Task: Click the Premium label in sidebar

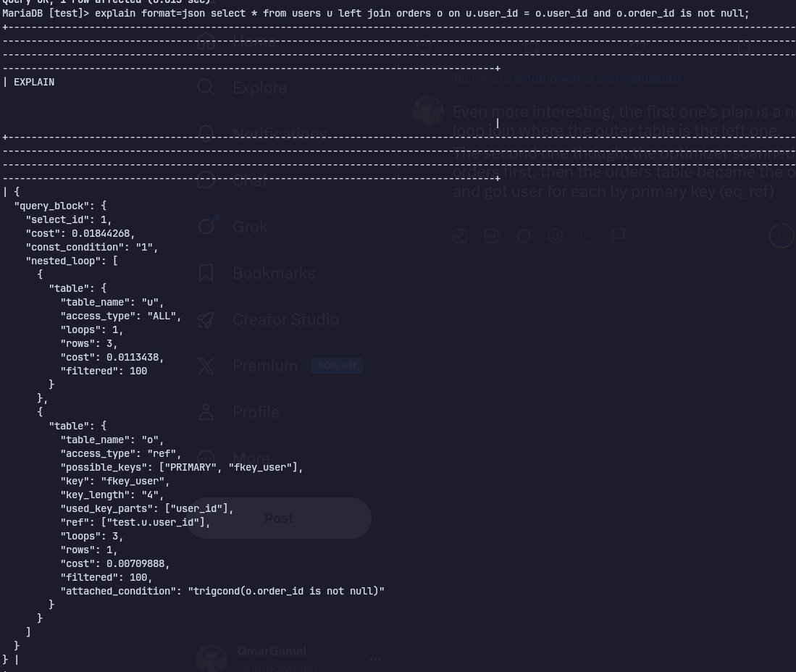Action: pyautogui.click(x=265, y=366)
